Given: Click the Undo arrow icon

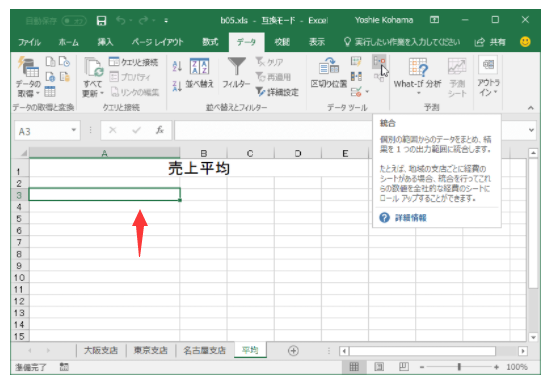Looking at the screenshot, I should (120, 21).
